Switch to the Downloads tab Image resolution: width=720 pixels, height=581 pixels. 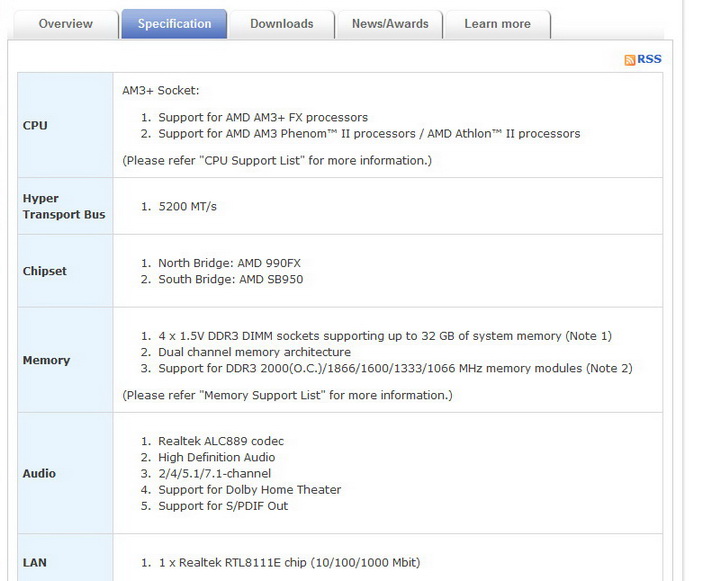(x=281, y=24)
